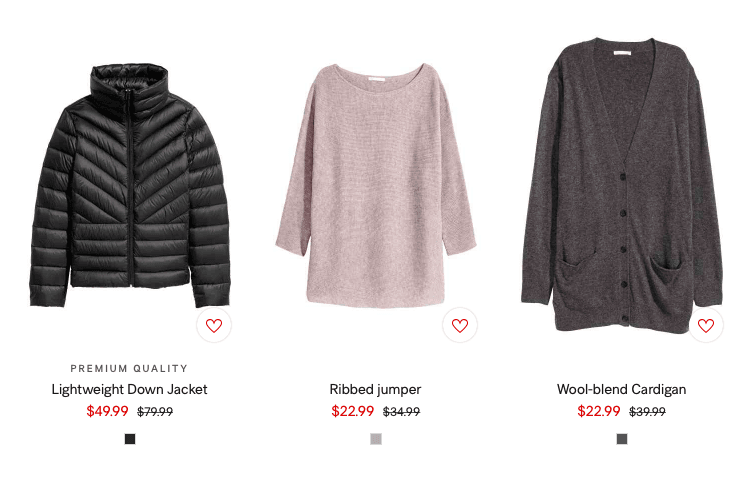Viewport: 749px width, 489px height.
Task: Click the crossed-out $79.99 original price
Action: pyautogui.click(x=155, y=411)
